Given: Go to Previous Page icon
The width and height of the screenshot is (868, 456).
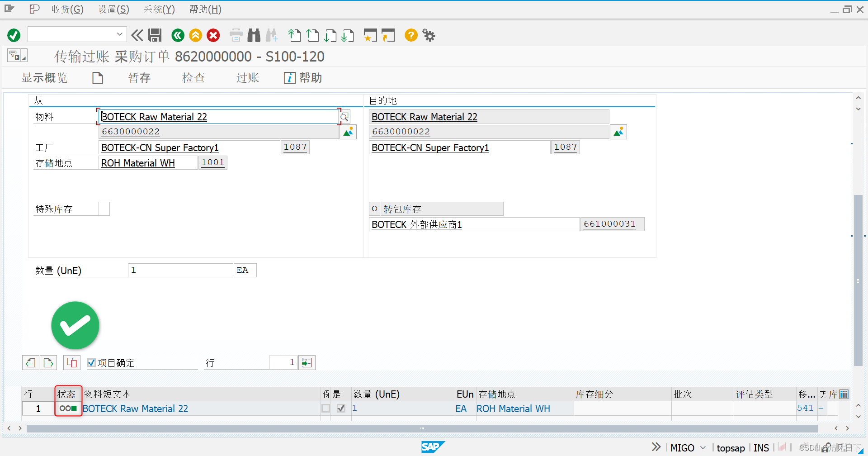Looking at the screenshot, I should coord(312,35).
